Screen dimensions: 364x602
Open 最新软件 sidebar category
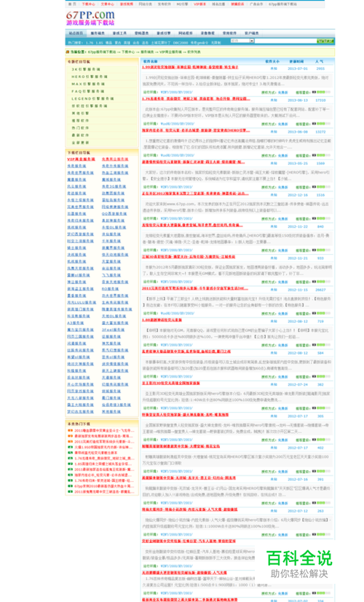point(80,135)
